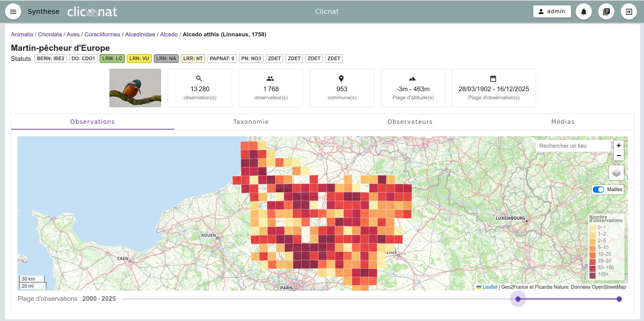Click the Rechercher un lieu search field
The width and height of the screenshot is (644, 321).
click(x=573, y=146)
